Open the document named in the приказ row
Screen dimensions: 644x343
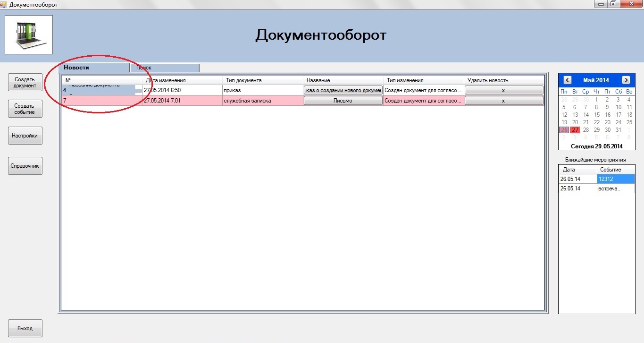click(343, 90)
